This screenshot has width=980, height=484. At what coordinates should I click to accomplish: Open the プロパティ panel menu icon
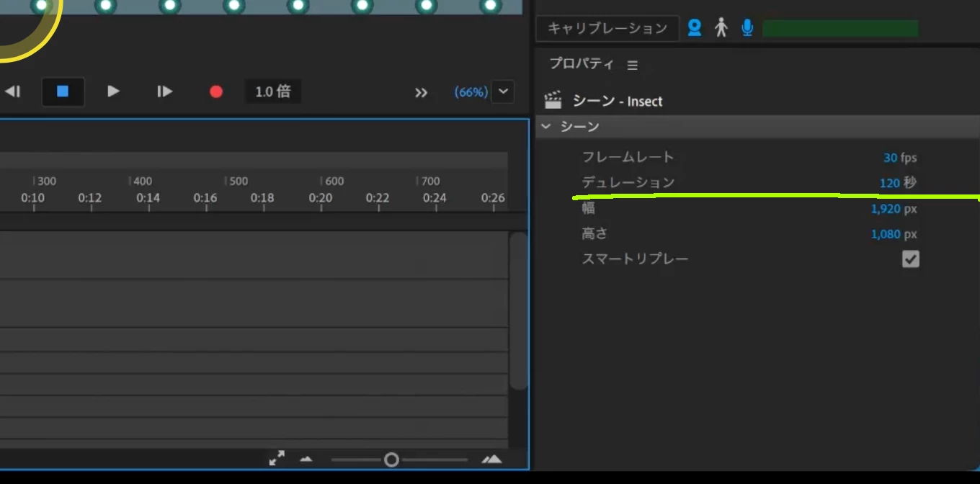633,65
